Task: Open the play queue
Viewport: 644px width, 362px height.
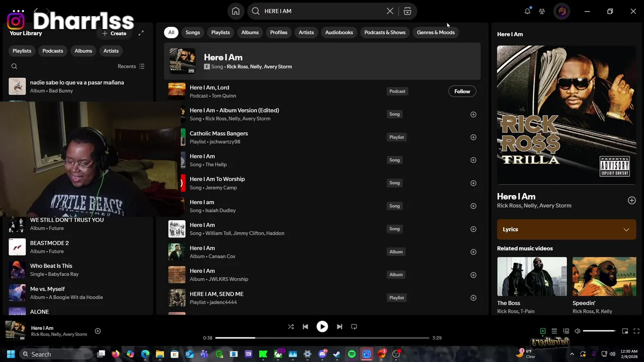Action: point(554,331)
